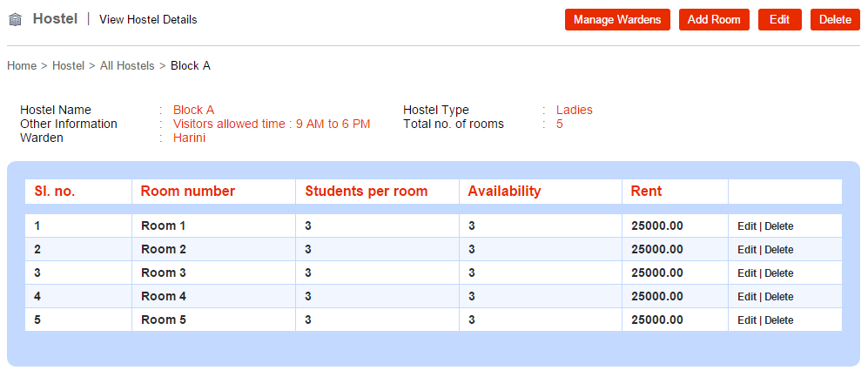Edit Room 5 entry
The image size is (868, 377).
click(x=746, y=320)
